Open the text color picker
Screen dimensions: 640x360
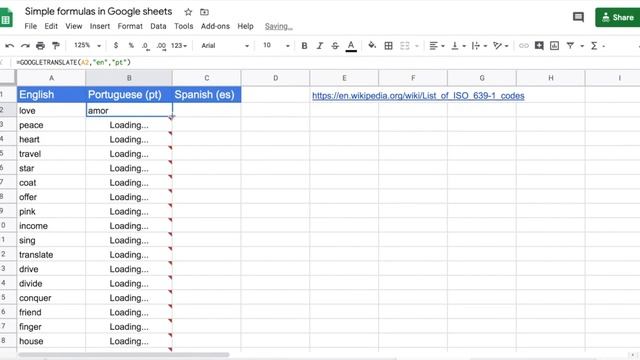351,46
